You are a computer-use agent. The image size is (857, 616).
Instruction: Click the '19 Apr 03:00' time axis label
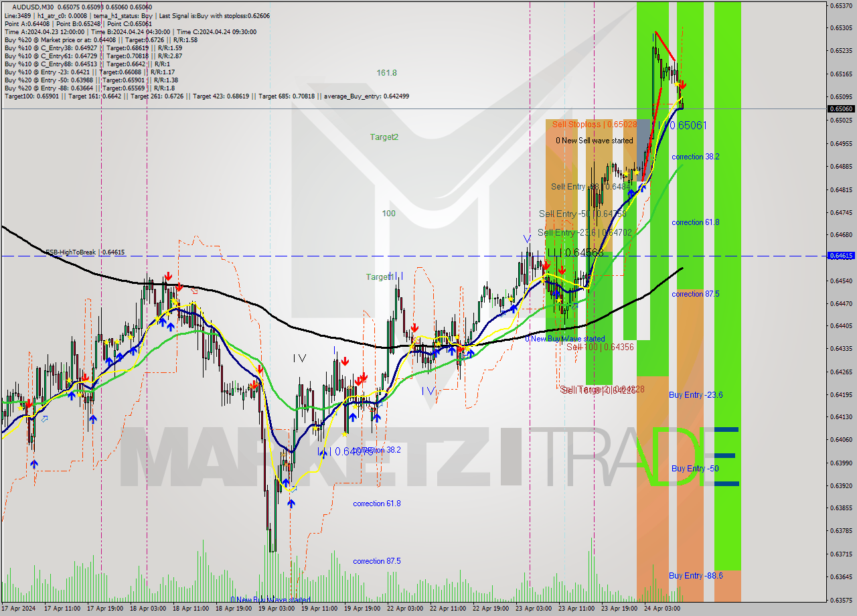[x=276, y=609]
